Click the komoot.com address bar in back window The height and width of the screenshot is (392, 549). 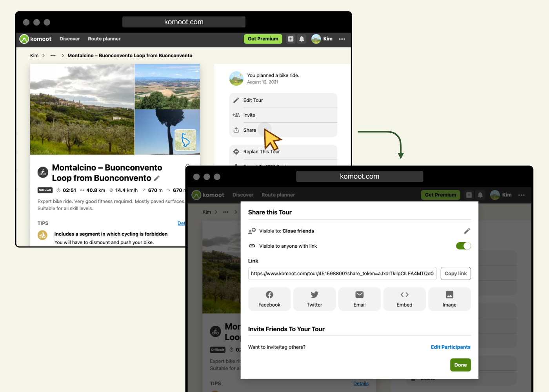[184, 22]
